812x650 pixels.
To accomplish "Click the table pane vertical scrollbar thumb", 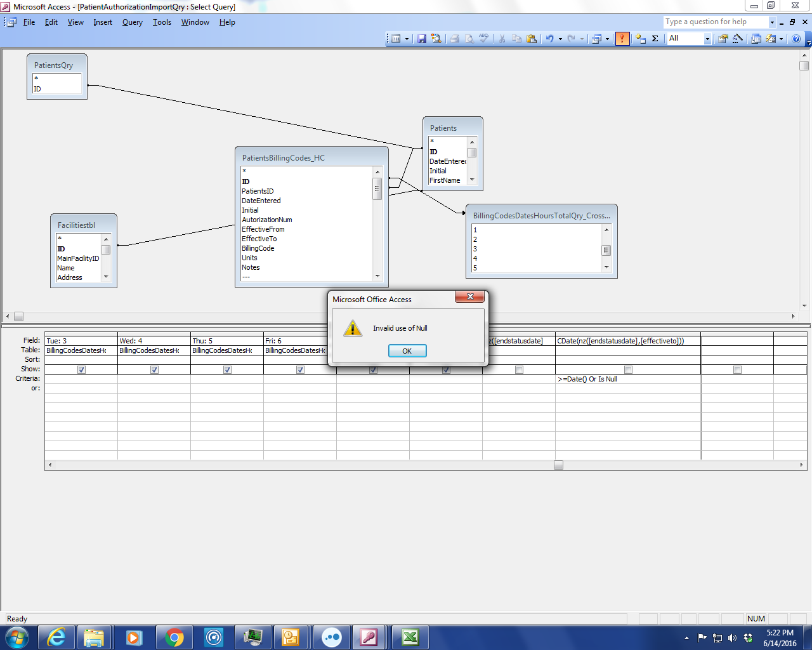I will 804,66.
